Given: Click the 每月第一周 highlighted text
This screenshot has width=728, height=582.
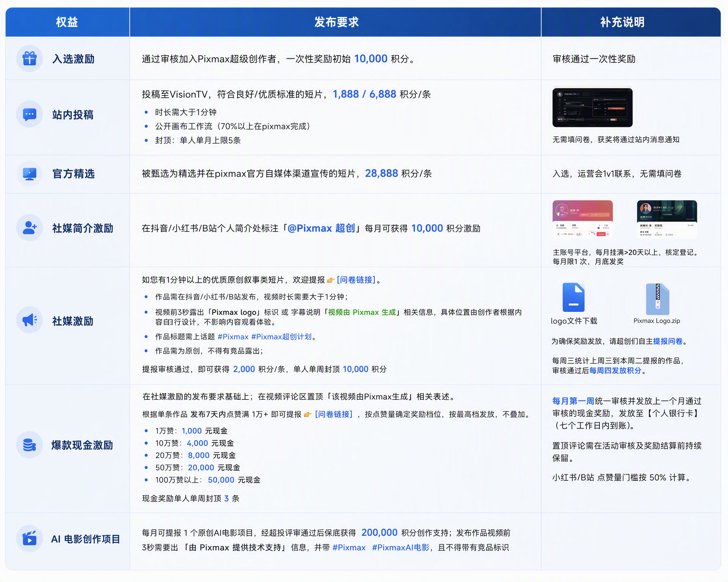Looking at the screenshot, I should [x=573, y=401].
